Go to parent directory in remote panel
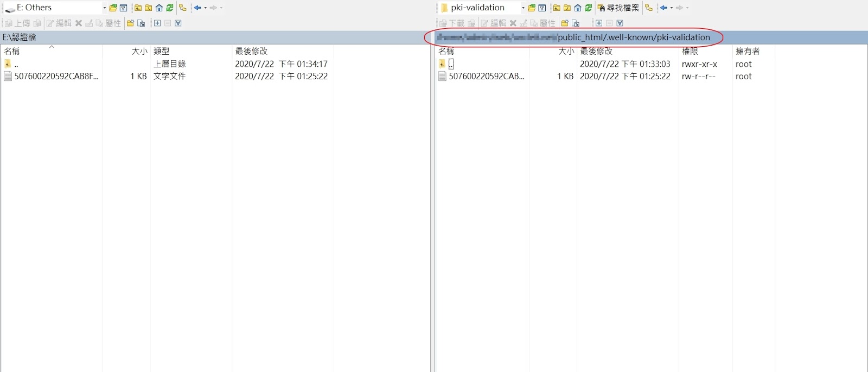The image size is (868, 372). [x=557, y=8]
